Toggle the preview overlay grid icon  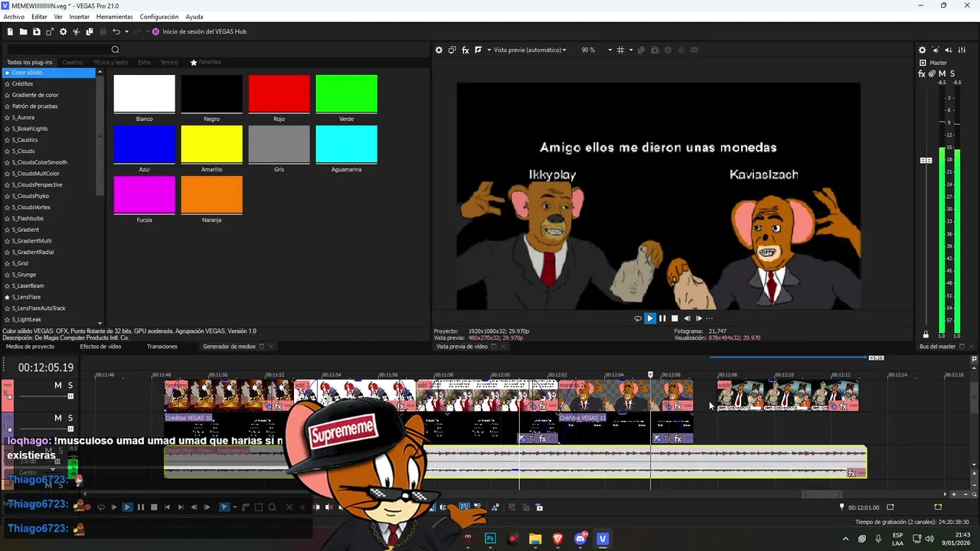(621, 50)
